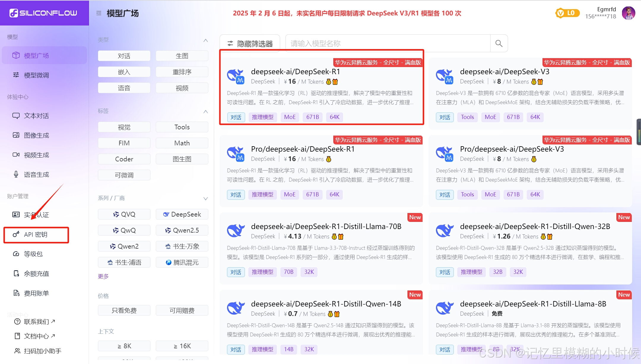
Task: Collapse the sidebar using the hamburger icon
Action: pyautogui.click(x=99, y=13)
